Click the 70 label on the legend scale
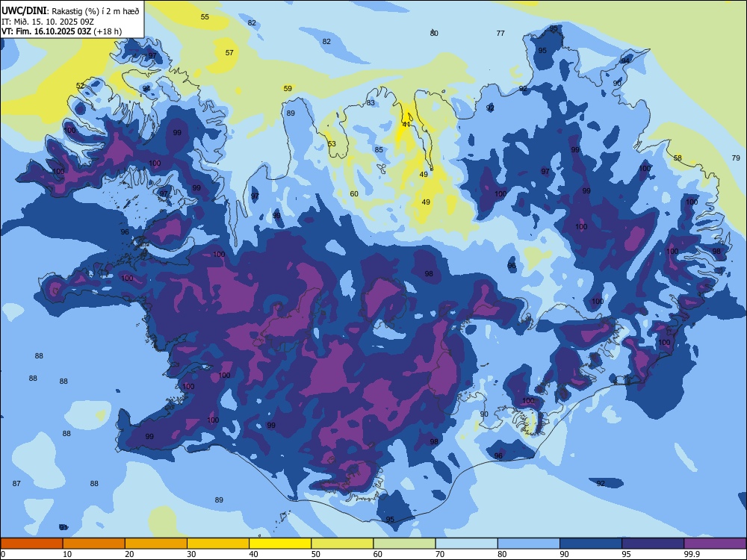The image size is (747, 560). coord(440,554)
